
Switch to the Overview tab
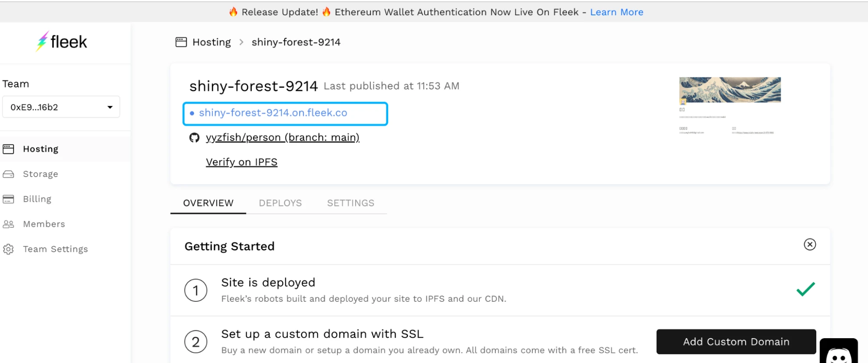(208, 203)
